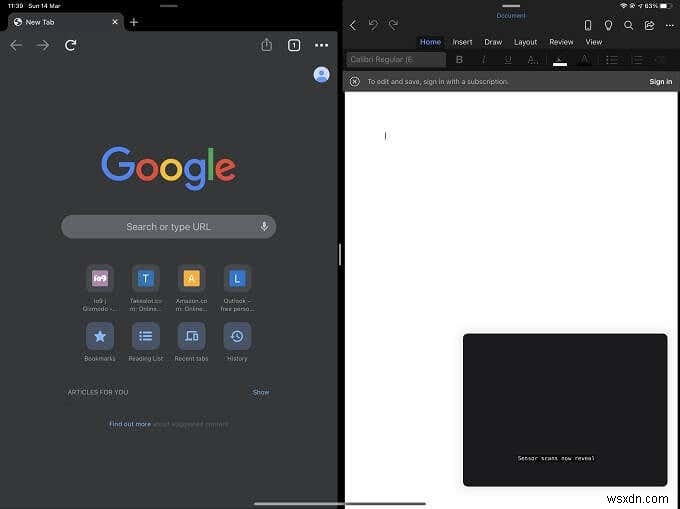The image size is (680, 509).
Task: Open the Draw ribbon tab
Action: pos(493,42)
